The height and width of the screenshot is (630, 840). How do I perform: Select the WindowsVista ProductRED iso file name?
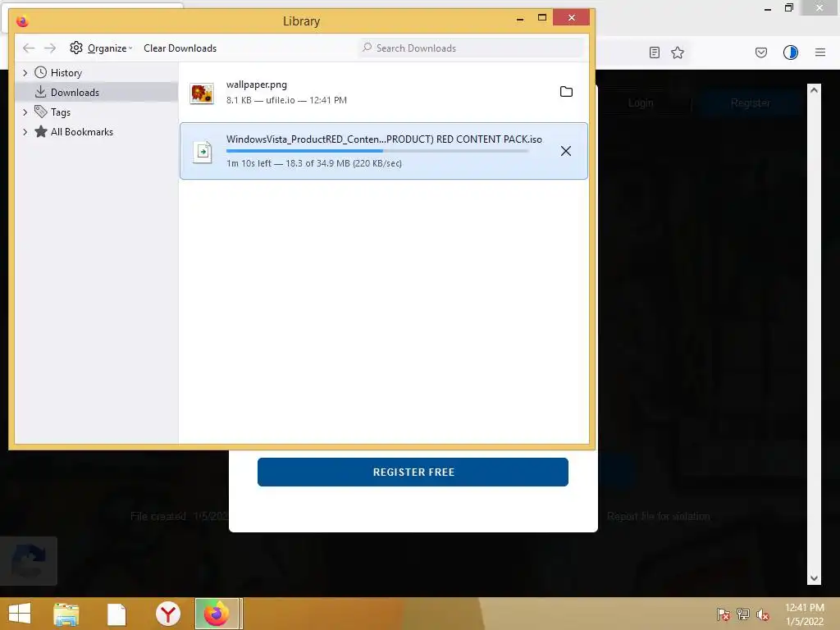tap(384, 139)
